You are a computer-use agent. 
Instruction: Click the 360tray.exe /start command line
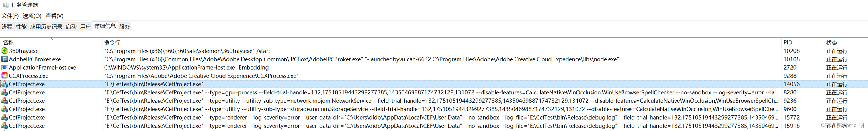(x=187, y=51)
